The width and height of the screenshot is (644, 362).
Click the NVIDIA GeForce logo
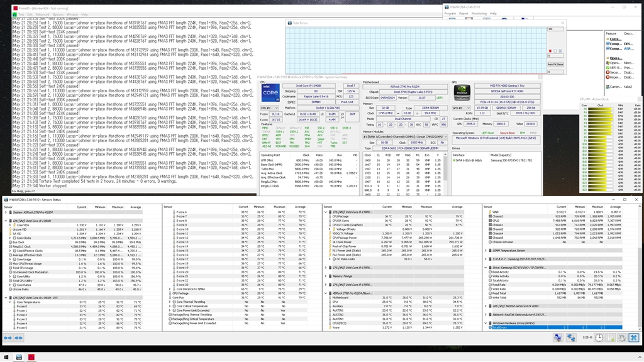462,93
